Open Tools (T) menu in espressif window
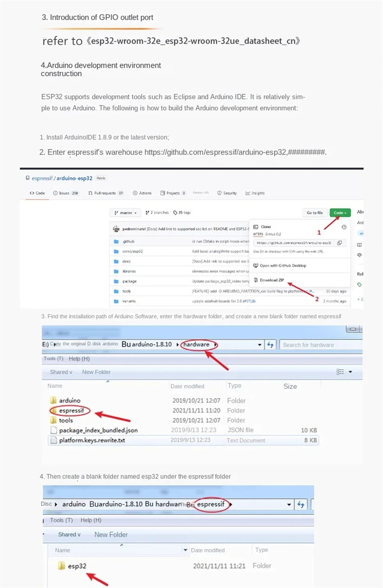Screen dimensions: 383x588 tap(61, 520)
